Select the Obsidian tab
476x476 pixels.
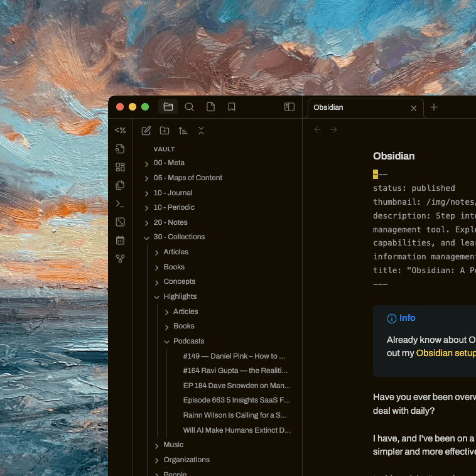pos(365,107)
